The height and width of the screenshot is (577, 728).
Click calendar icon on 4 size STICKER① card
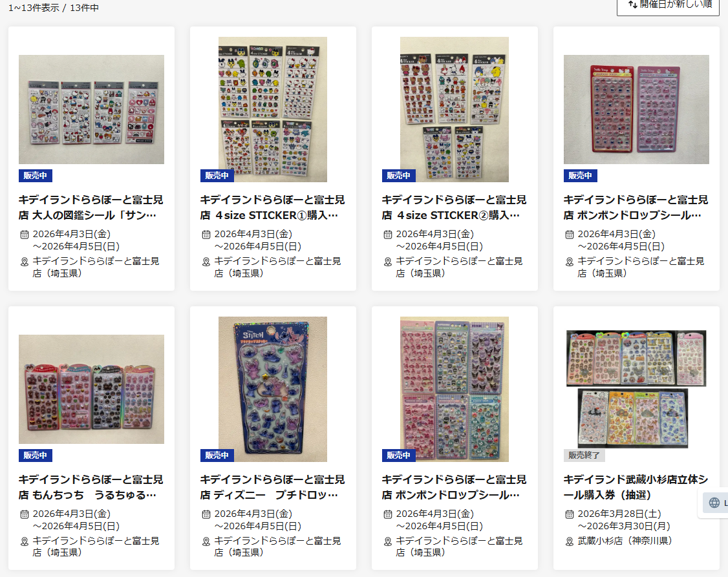[206, 235]
